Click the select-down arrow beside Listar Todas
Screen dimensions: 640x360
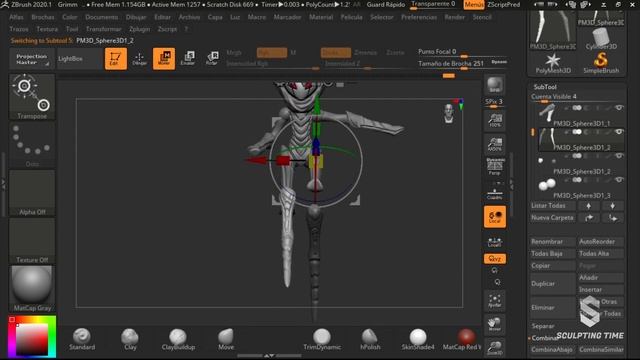(x=612, y=206)
